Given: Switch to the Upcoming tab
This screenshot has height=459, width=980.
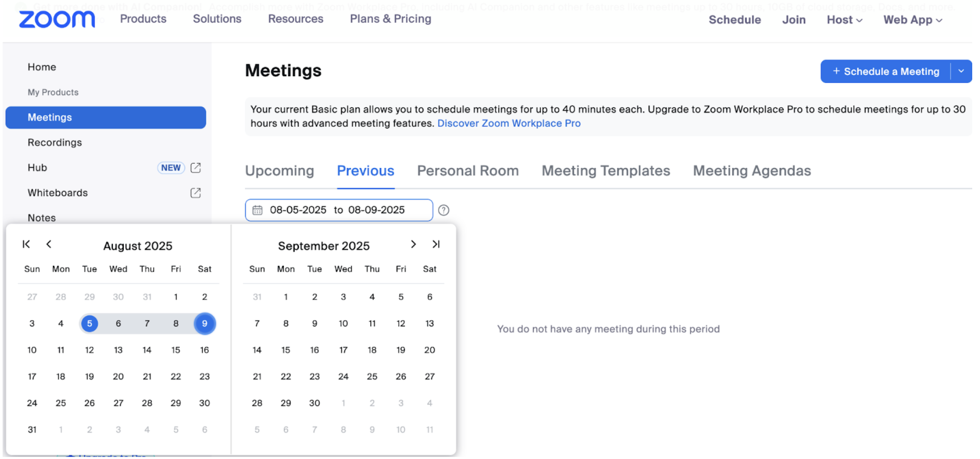Looking at the screenshot, I should (x=279, y=171).
